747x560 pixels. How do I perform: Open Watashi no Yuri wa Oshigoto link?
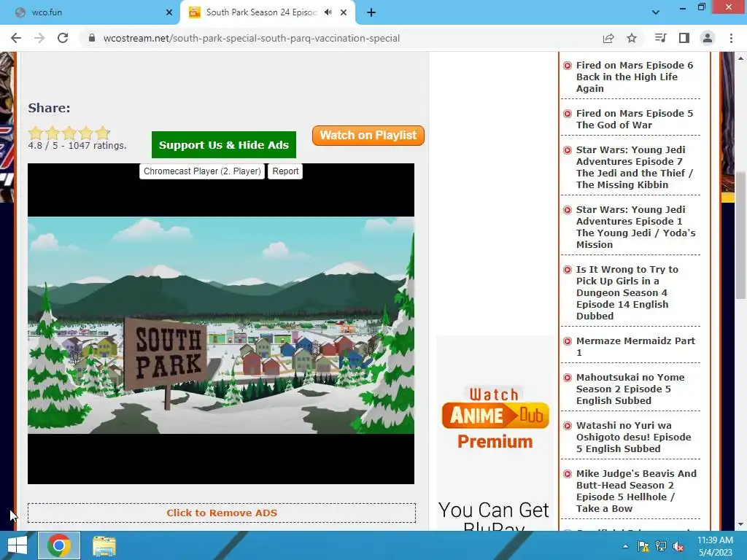[x=634, y=437]
